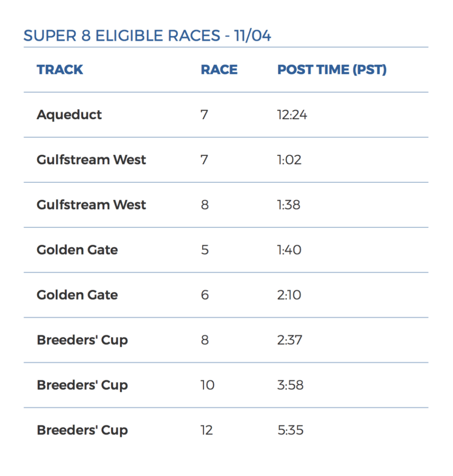The image size is (453, 476).
Task: Select the Aqueduct track row
Action: (x=226, y=115)
